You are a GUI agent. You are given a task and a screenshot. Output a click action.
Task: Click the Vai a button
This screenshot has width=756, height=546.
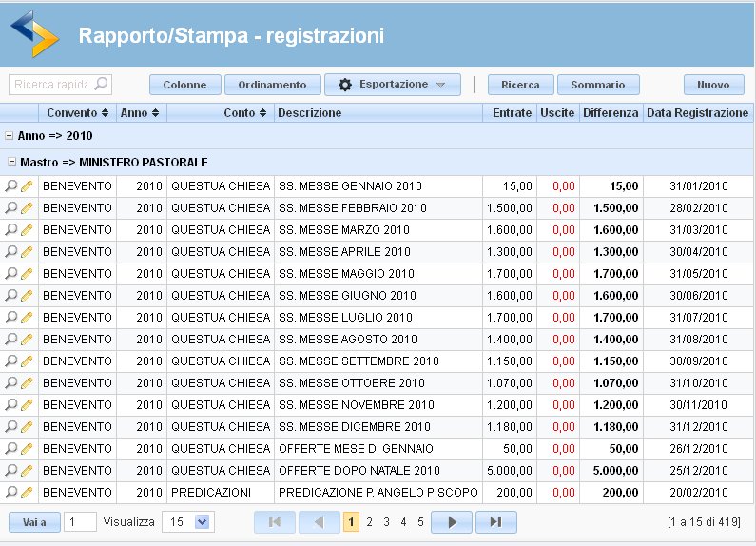(x=35, y=522)
